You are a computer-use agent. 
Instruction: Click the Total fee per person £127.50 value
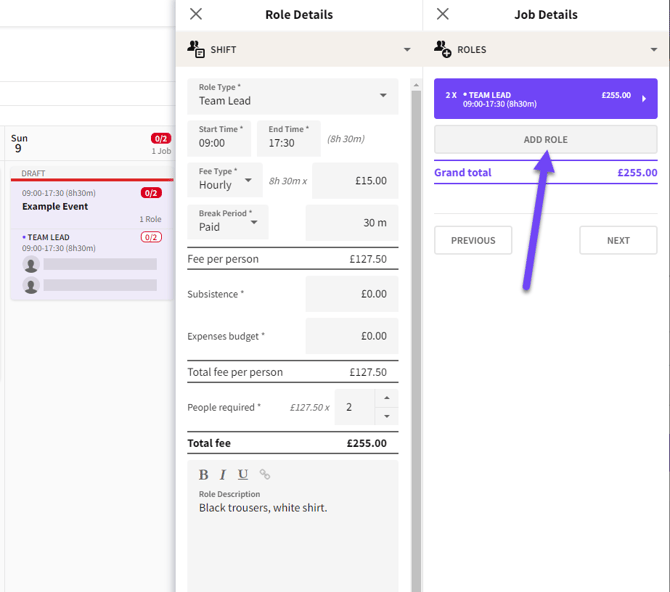click(368, 372)
